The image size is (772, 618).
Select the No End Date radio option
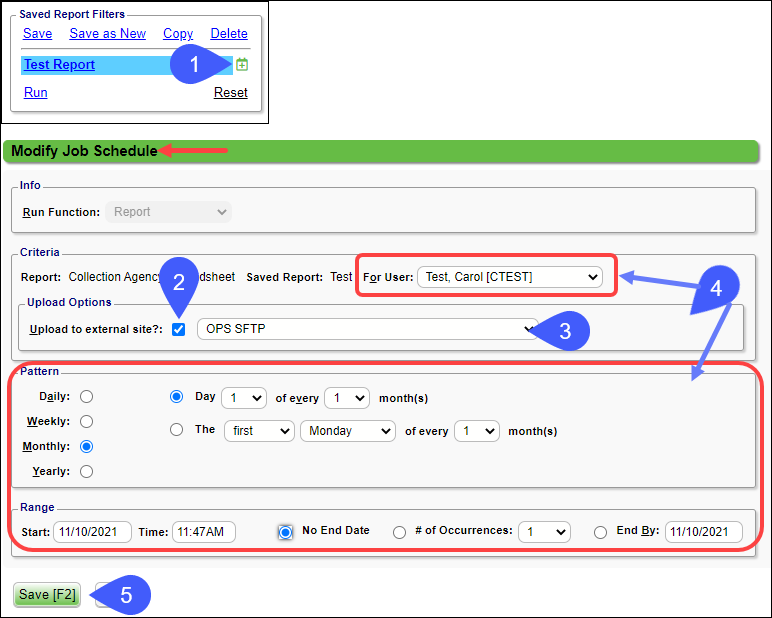point(285,532)
